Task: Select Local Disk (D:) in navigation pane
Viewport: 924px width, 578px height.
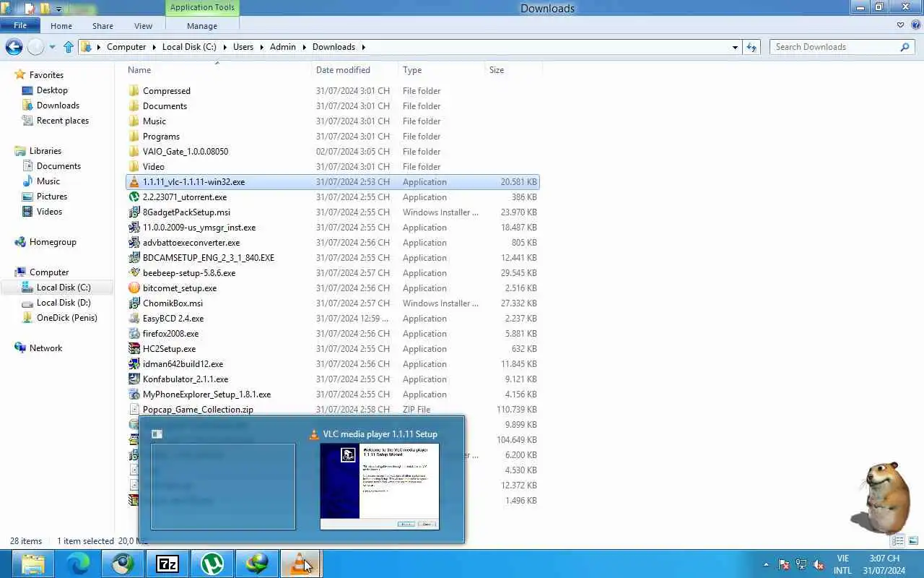Action: tap(64, 303)
